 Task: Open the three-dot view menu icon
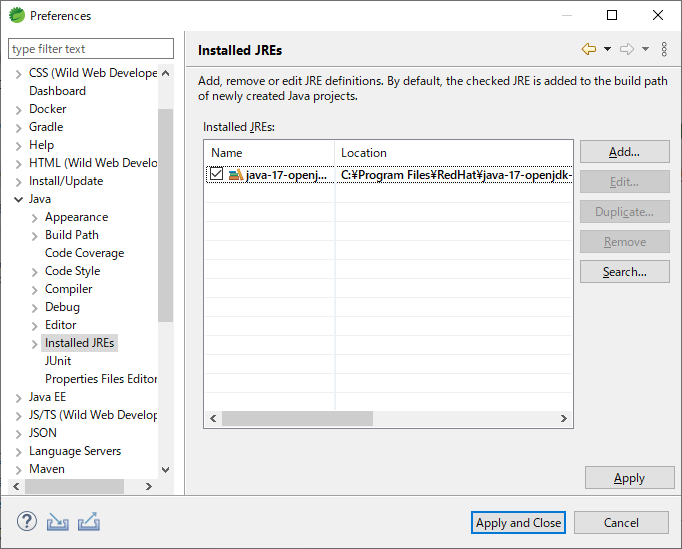(664, 49)
